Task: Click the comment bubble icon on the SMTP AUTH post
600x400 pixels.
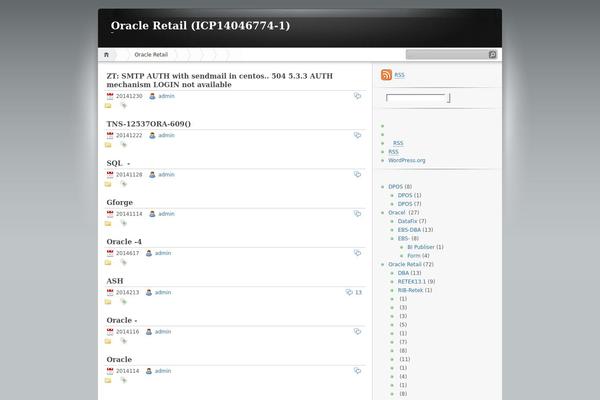Action: (x=357, y=96)
